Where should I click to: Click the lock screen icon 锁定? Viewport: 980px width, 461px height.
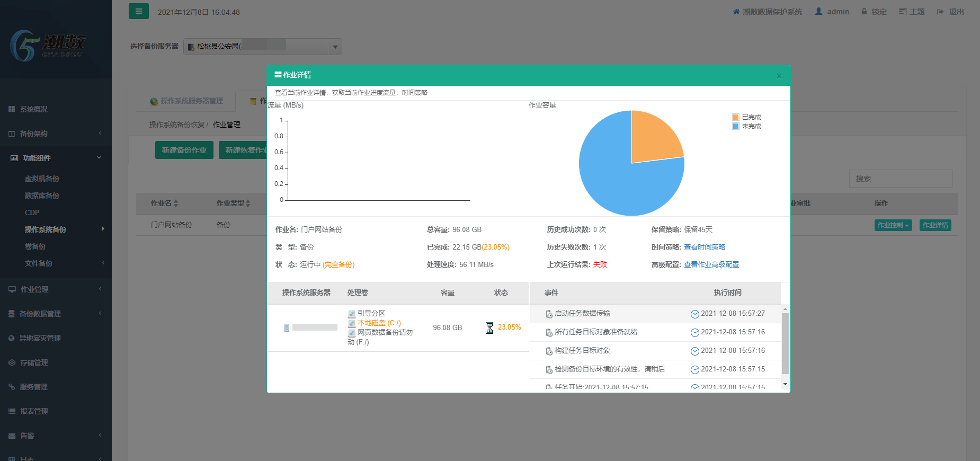864,12
